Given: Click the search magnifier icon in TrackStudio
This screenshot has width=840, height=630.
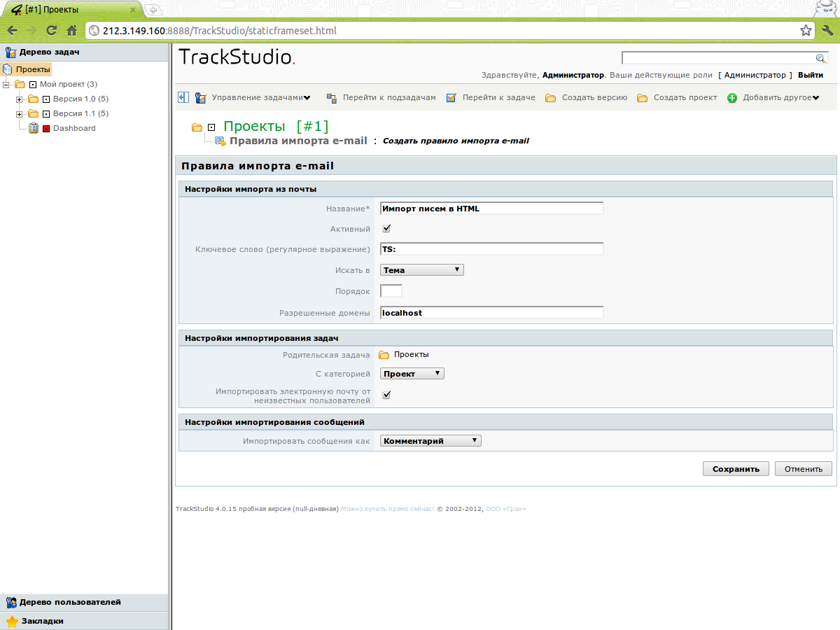Looking at the screenshot, I should [x=821, y=58].
